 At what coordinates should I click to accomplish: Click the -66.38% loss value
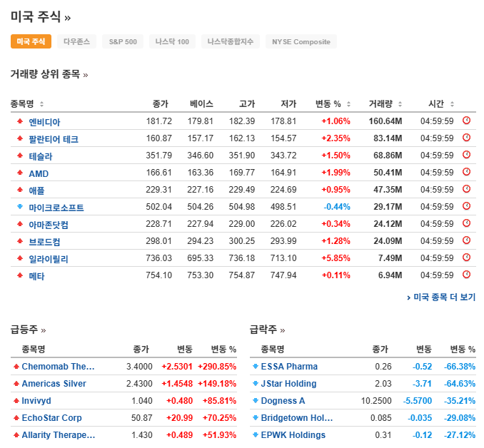(460, 367)
